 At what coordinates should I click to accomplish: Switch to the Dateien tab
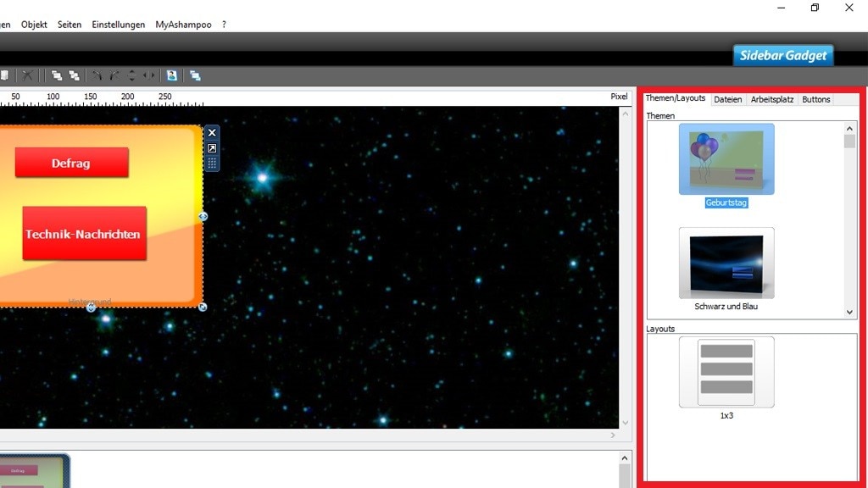pos(727,99)
